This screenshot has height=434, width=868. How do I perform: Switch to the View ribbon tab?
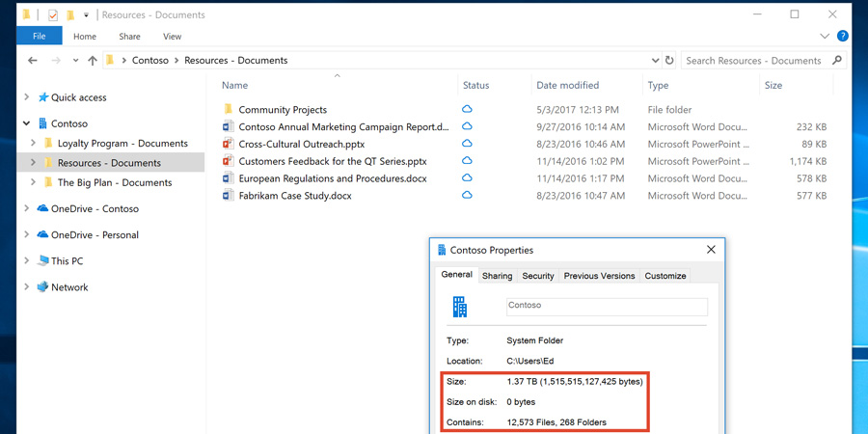[173, 37]
